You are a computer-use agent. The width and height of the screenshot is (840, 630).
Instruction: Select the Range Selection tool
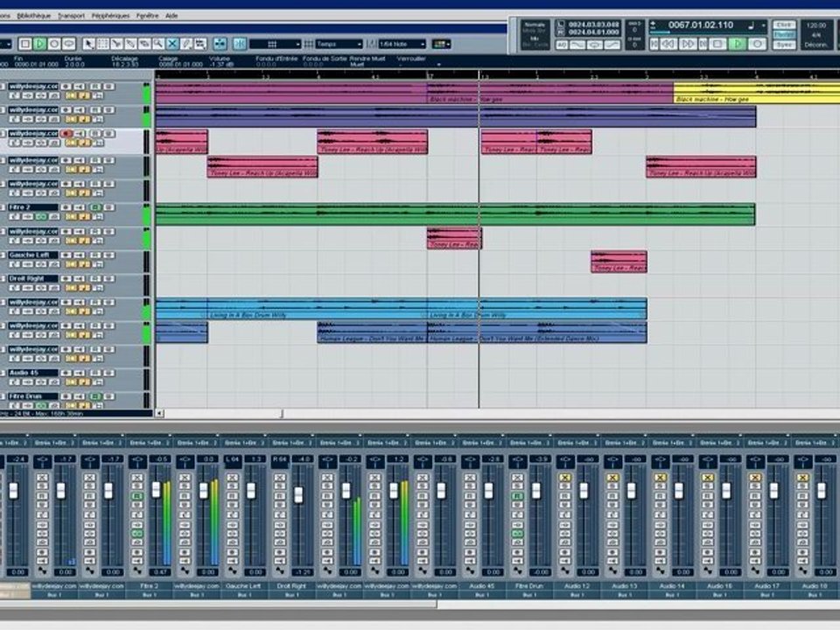(103, 44)
